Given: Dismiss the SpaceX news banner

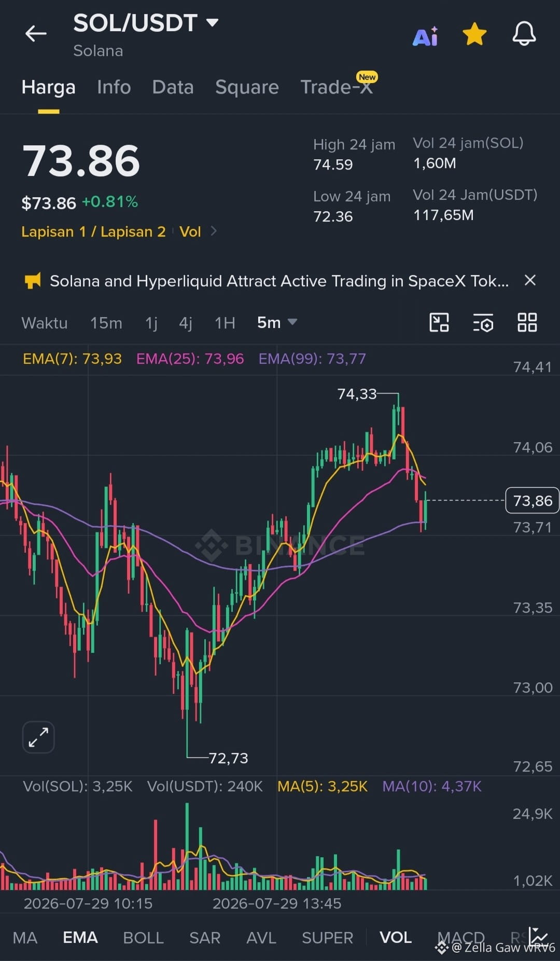Looking at the screenshot, I should (530, 280).
